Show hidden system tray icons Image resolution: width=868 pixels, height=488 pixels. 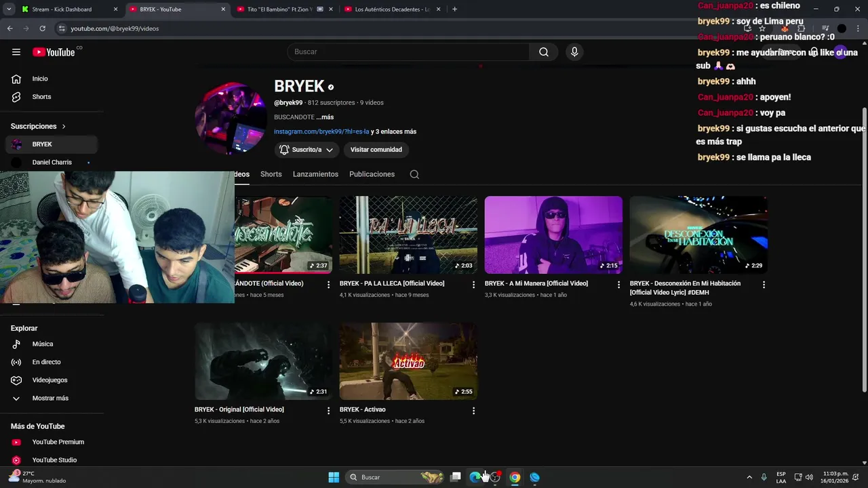click(749, 477)
